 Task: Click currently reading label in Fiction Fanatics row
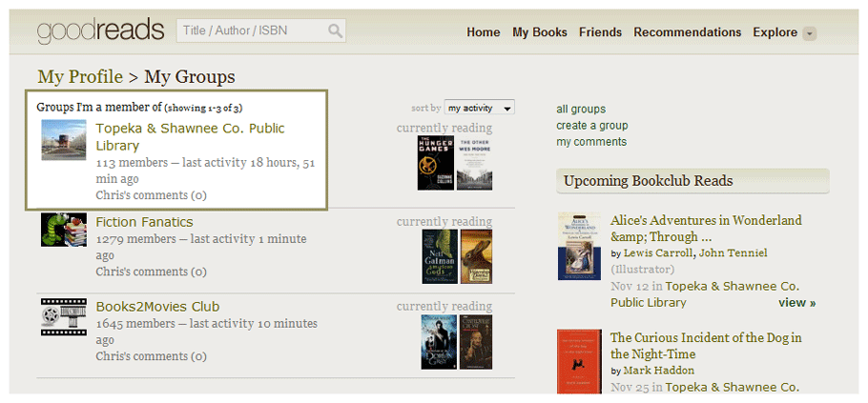tap(444, 222)
